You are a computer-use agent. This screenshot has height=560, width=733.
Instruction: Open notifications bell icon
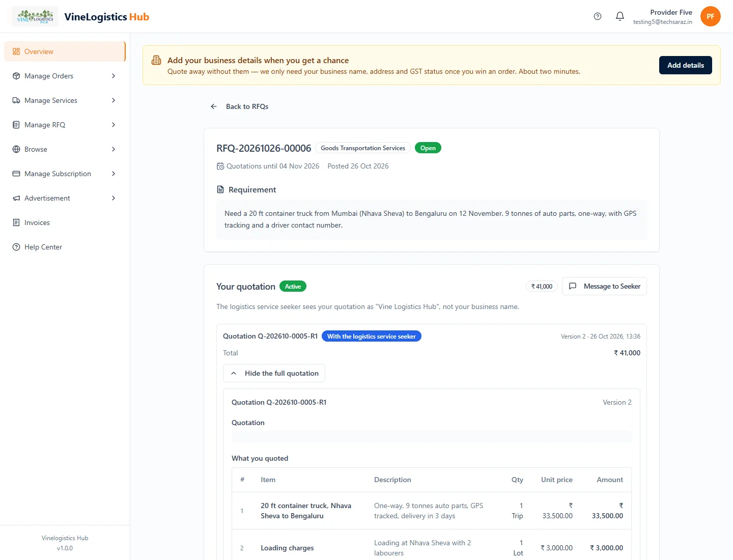pos(620,16)
